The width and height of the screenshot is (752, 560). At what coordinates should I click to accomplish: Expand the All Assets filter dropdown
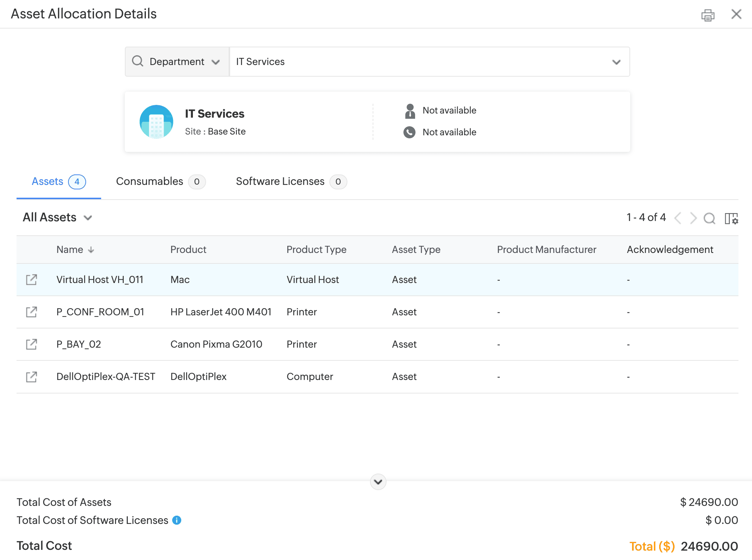[58, 218]
